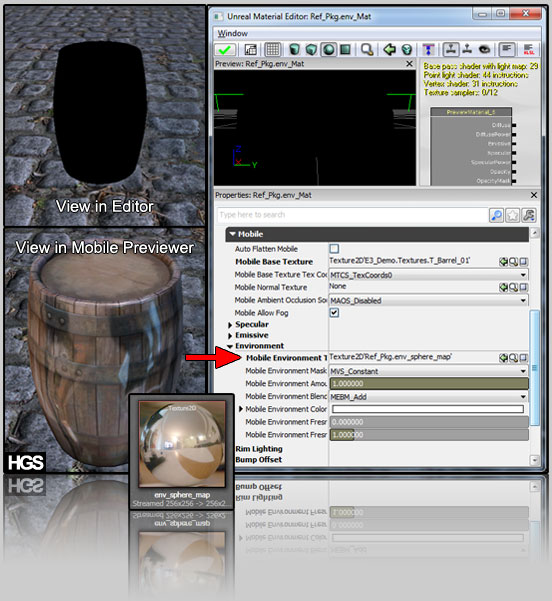Click the PreviewMaterial node header
Image resolution: width=552 pixels, height=601 pixels.
471,112
